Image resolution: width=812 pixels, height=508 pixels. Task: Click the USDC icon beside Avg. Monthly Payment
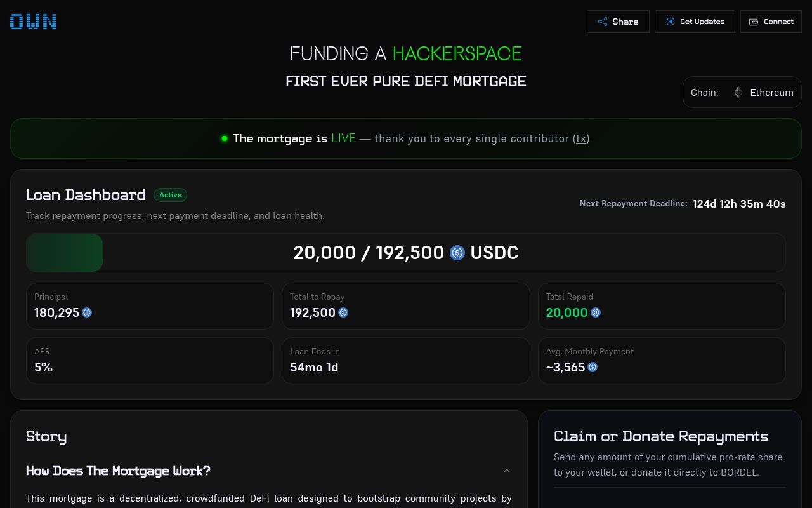click(593, 367)
